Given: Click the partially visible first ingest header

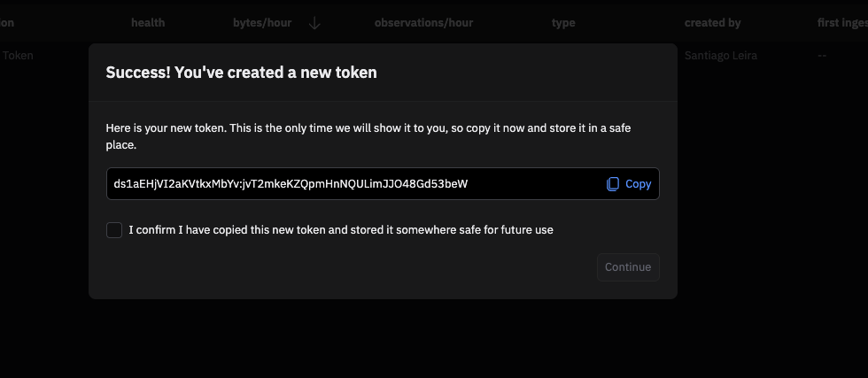Looking at the screenshot, I should (841, 23).
